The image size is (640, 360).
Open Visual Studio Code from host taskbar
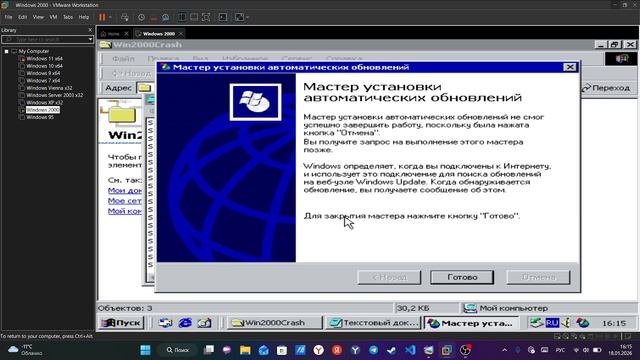click(x=410, y=350)
